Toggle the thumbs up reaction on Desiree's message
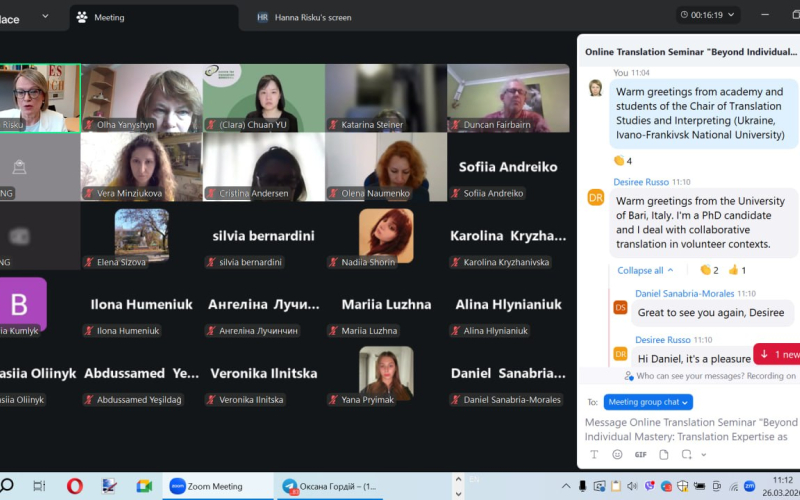Viewport: 800px width, 500px height. click(x=737, y=270)
